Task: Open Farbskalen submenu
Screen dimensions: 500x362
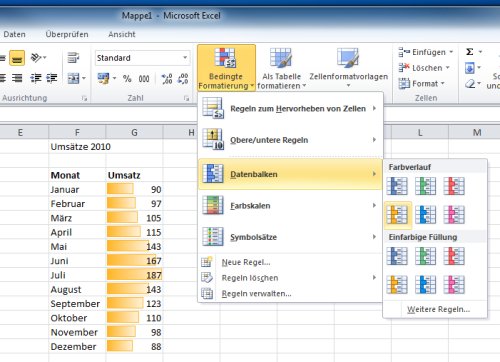Action: coord(290,205)
